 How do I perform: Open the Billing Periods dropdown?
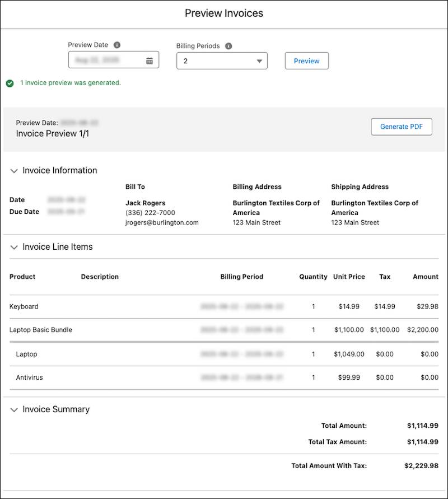coord(222,60)
